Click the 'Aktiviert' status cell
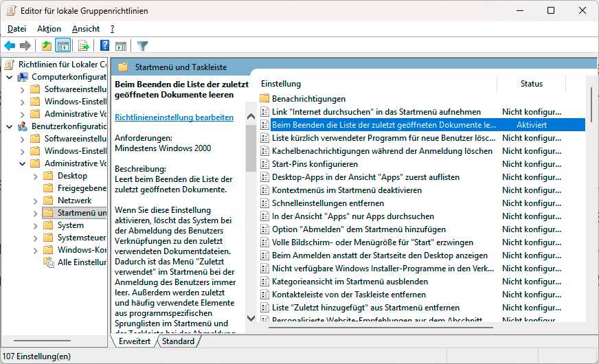 click(x=532, y=125)
